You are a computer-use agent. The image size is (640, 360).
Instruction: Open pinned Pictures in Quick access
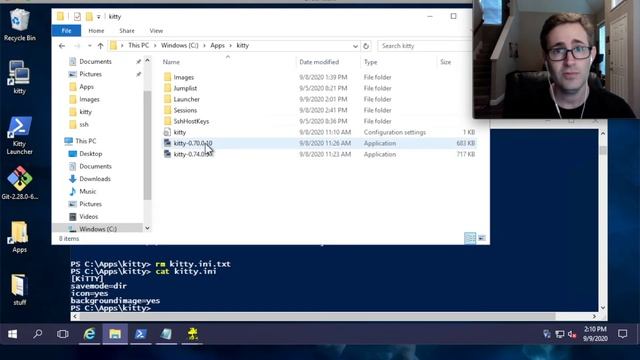(90, 74)
